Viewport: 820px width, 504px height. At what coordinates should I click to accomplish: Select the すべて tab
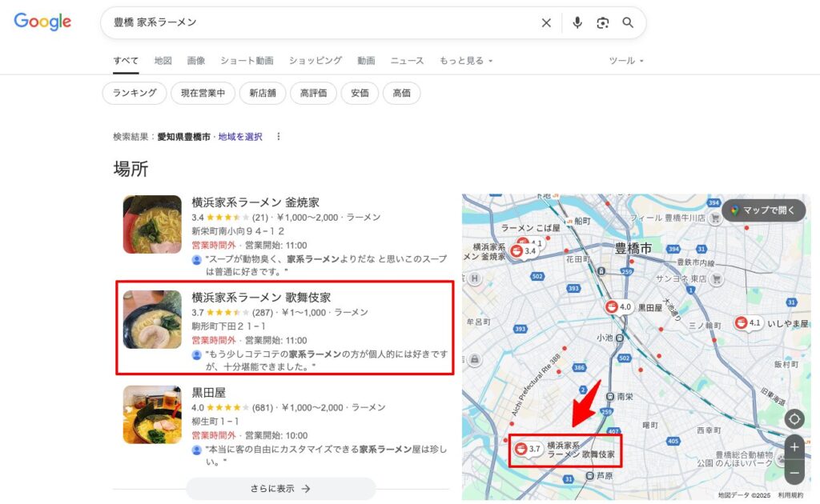point(126,61)
